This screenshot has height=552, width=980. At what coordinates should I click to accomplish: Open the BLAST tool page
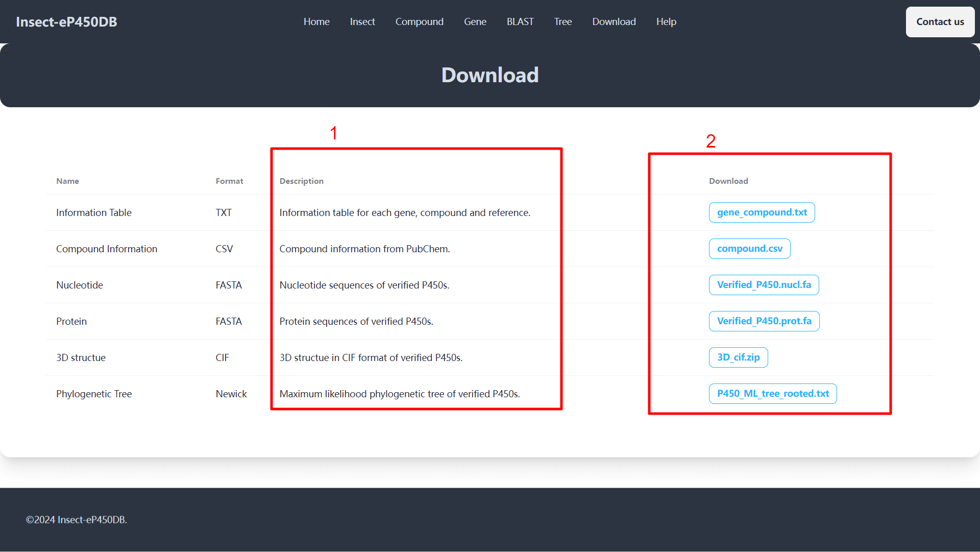(520, 21)
